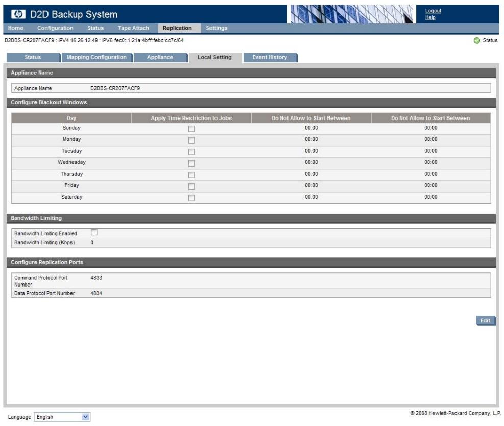Switch to the Event History tab

point(270,57)
